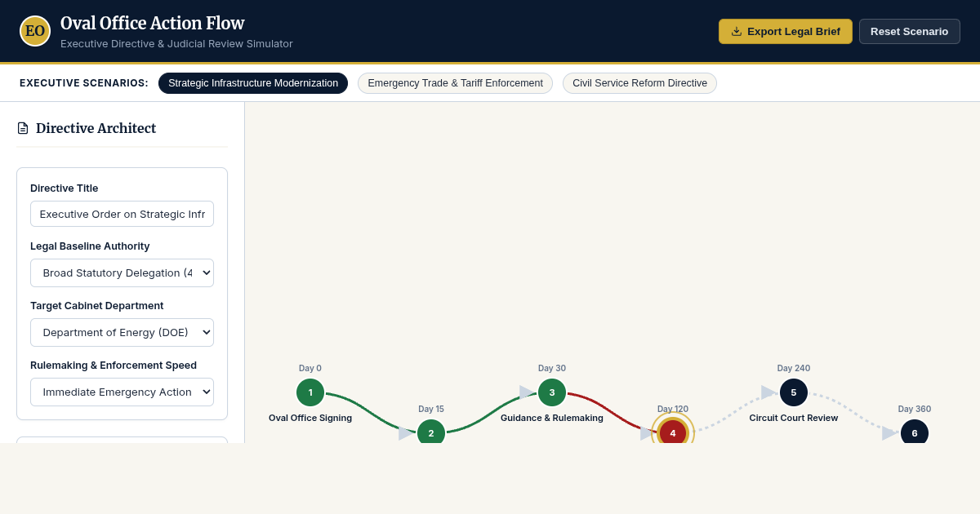Click the Day 0 label
The height and width of the screenshot is (514, 980).
(x=310, y=368)
